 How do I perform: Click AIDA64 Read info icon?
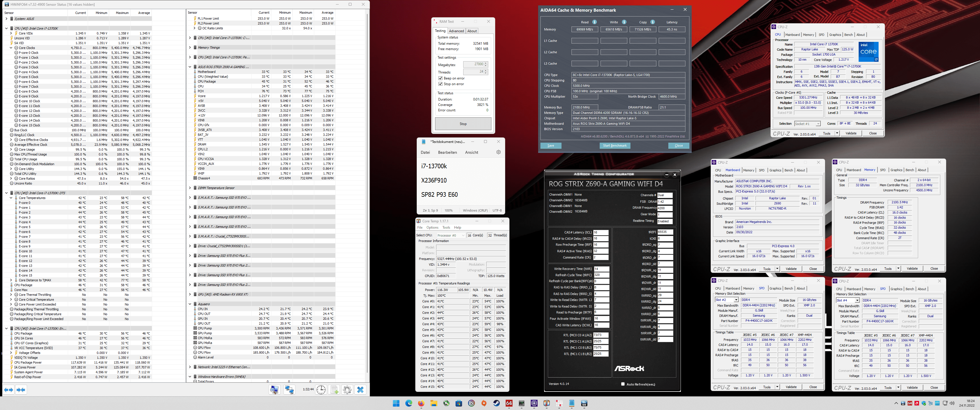coord(595,22)
